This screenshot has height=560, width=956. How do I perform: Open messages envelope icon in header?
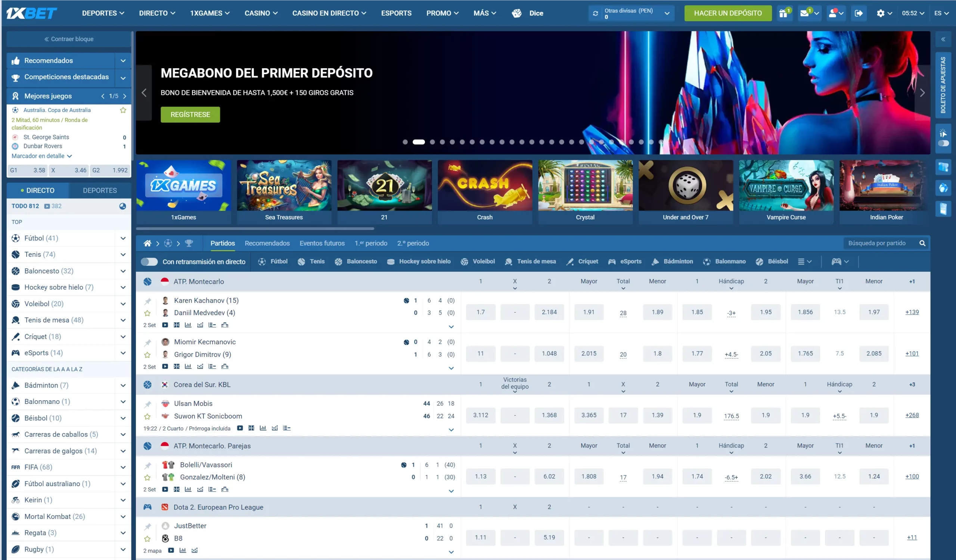coord(804,13)
